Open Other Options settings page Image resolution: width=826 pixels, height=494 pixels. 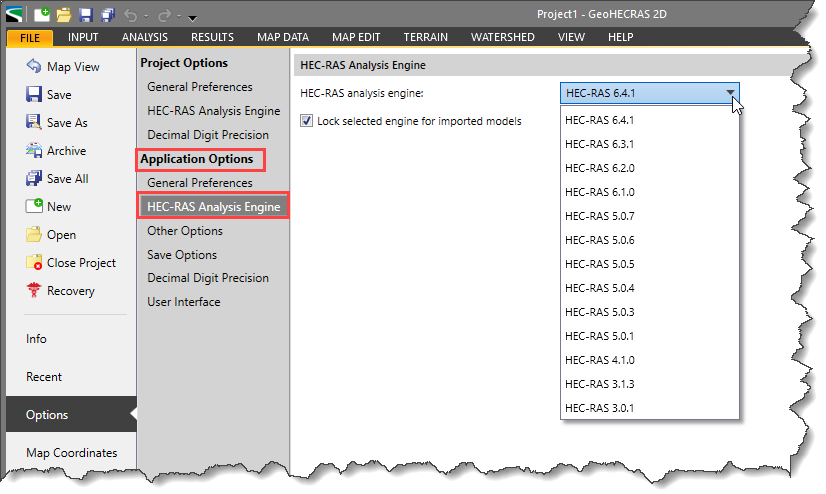(x=185, y=231)
